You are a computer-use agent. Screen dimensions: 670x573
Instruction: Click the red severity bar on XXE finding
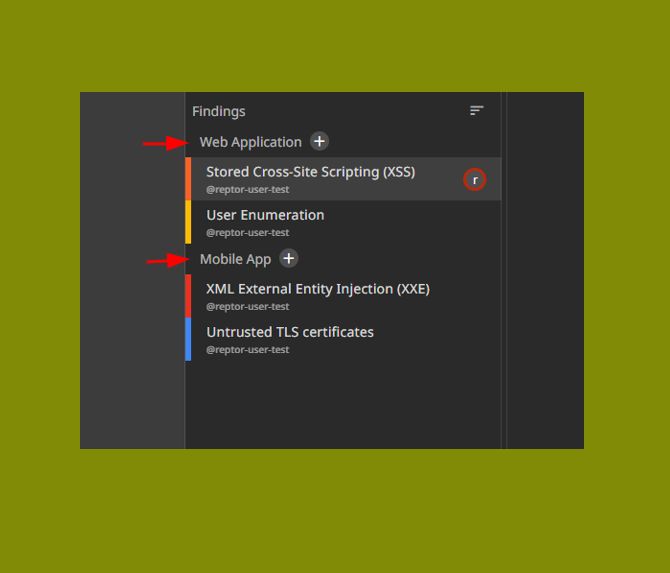188,296
